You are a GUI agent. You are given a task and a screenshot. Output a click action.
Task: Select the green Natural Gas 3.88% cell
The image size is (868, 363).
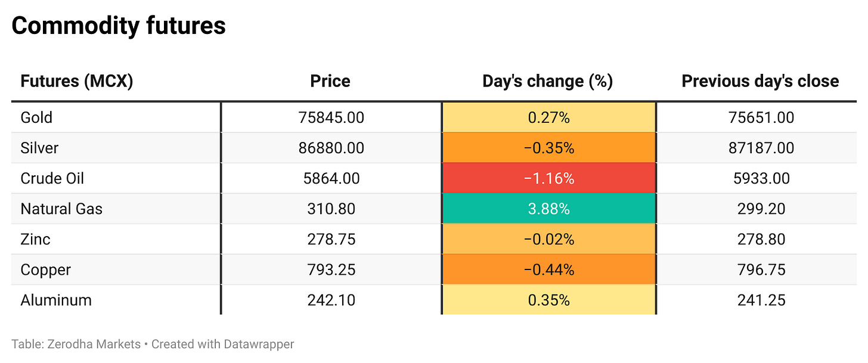pyautogui.click(x=548, y=209)
